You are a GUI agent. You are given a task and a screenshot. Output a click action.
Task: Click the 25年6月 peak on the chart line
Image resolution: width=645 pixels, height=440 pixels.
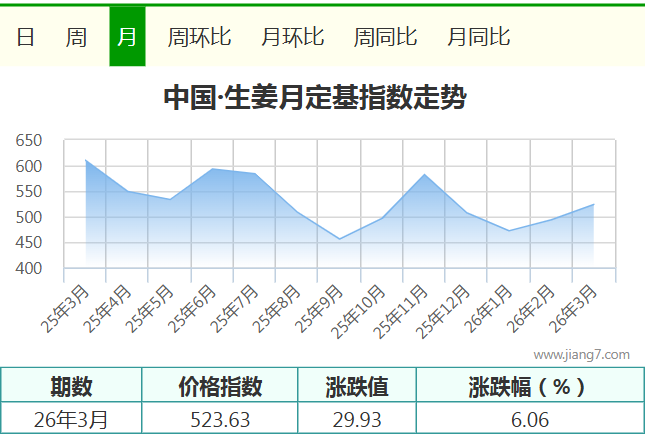(213, 169)
